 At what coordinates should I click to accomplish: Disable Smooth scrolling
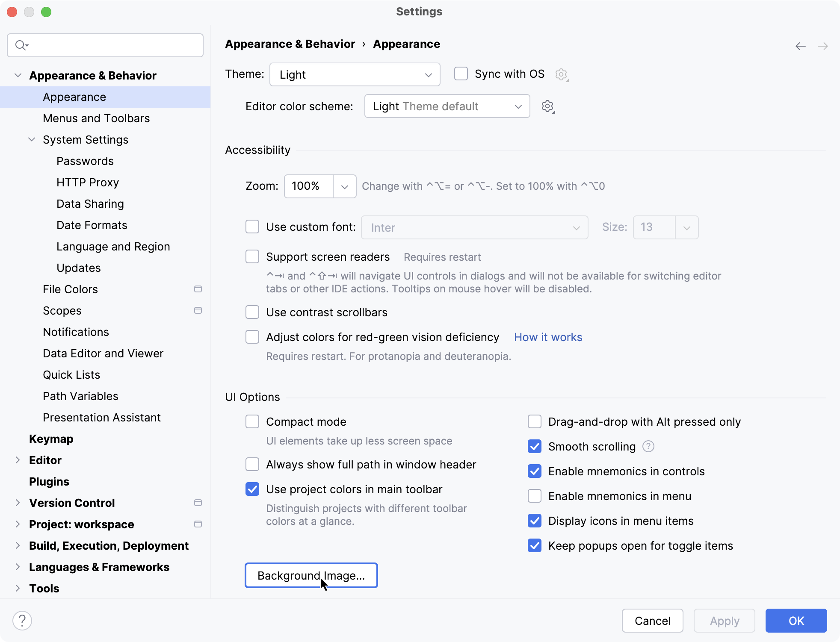click(x=534, y=446)
